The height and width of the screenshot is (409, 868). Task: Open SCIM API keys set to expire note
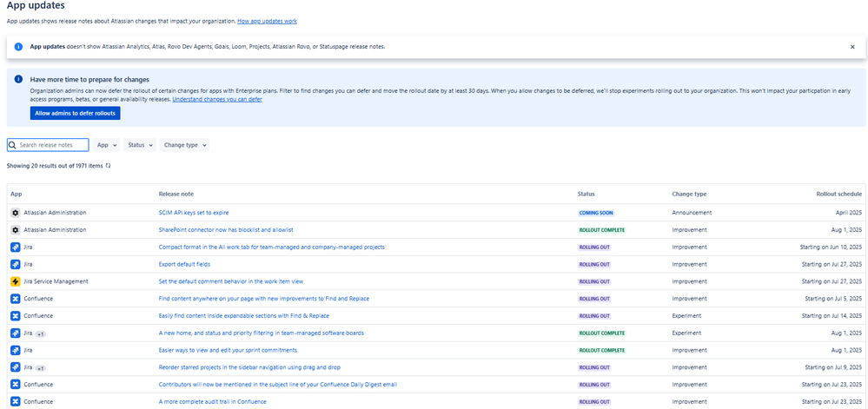click(x=194, y=213)
